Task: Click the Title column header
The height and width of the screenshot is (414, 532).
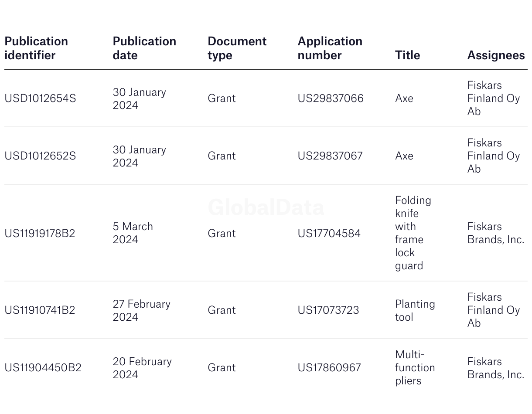Action: point(407,55)
